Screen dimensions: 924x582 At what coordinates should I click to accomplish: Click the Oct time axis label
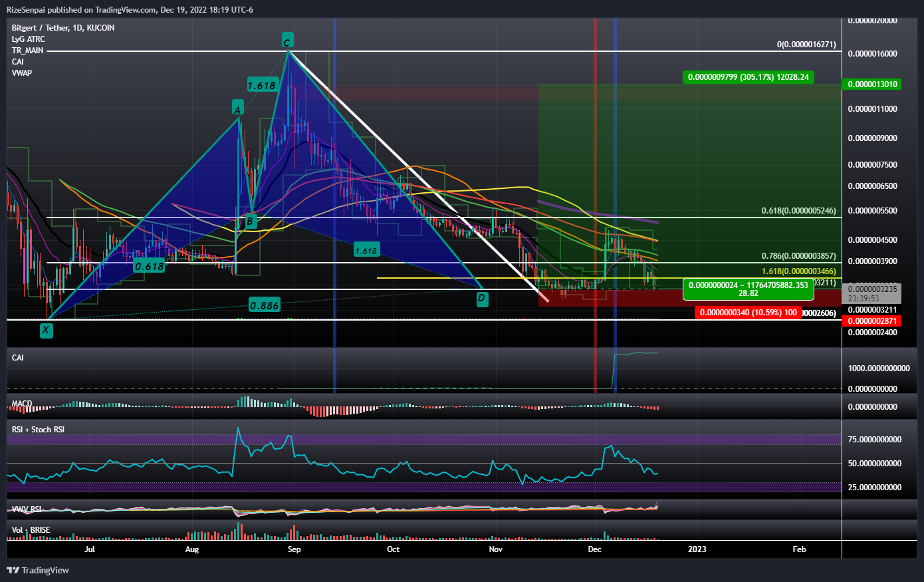tap(394, 549)
